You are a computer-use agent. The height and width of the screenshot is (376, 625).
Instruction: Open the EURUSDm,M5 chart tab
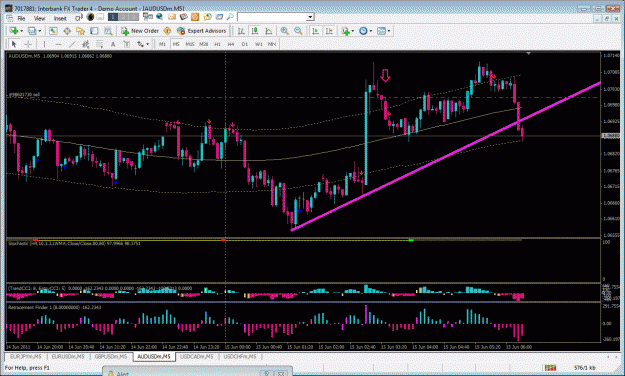pyautogui.click(x=69, y=356)
